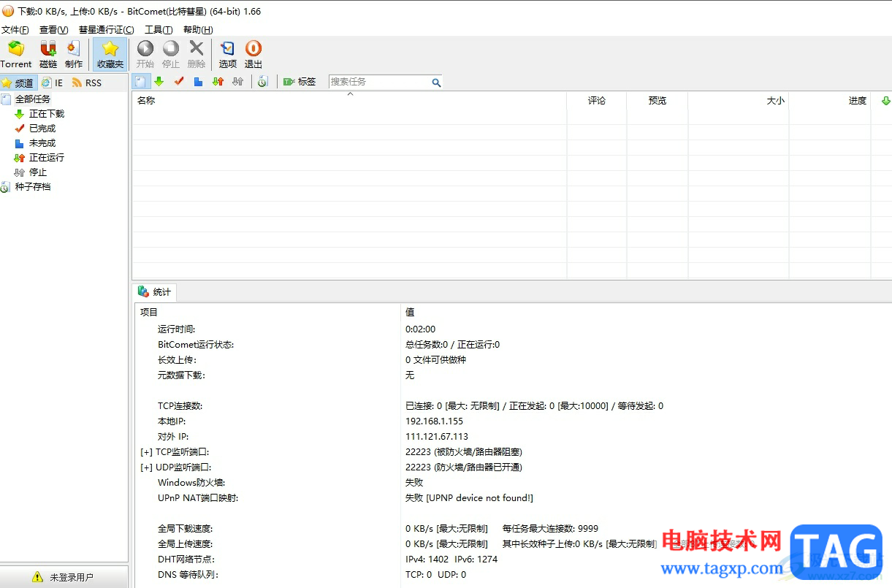Viewport: 892px width, 588px height.
Task: Click the 项目 column header
Action: point(267,312)
